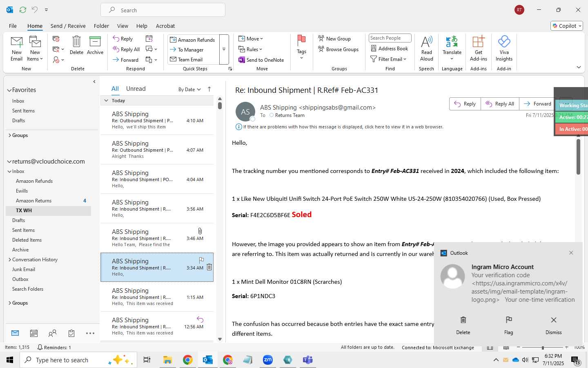Open the File menu

click(x=13, y=26)
